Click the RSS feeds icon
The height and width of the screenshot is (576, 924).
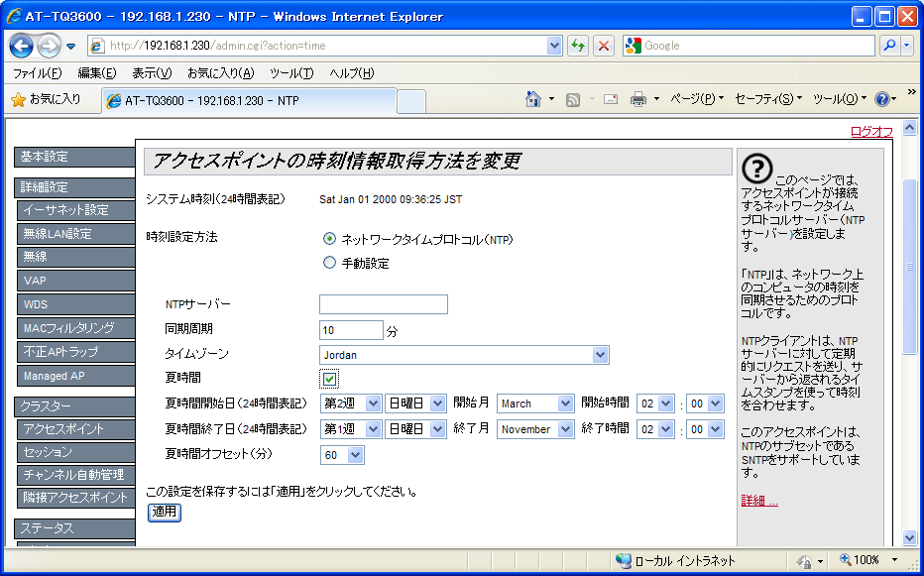[x=572, y=100]
